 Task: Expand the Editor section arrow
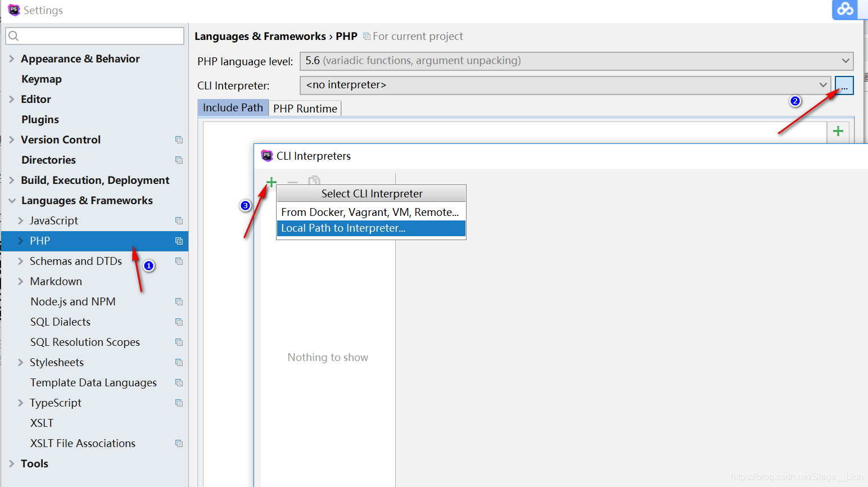point(12,99)
